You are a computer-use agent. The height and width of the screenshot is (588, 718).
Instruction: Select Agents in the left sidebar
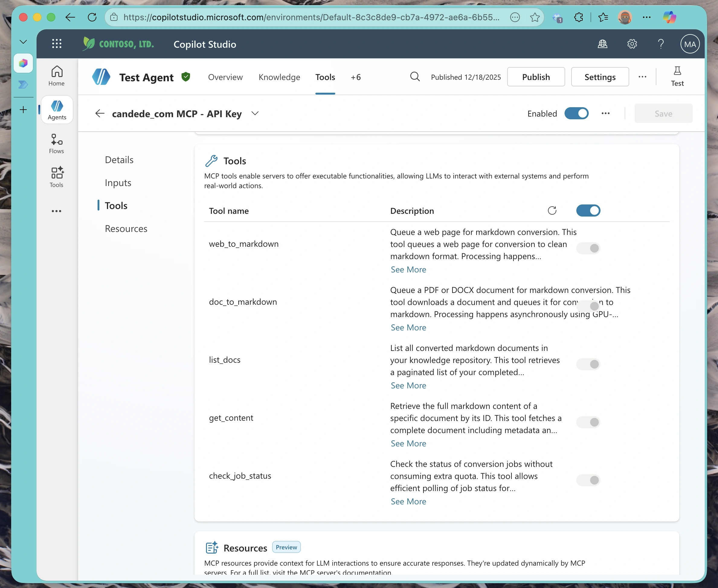pyautogui.click(x=56, y=109)
